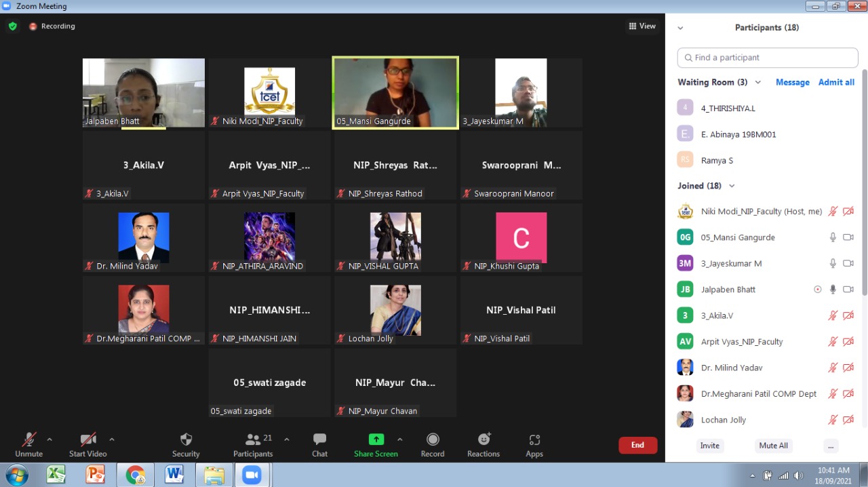Open PowerPoint from the taskbar
This screenshot has height=487, width=868.
click(x=96, y=475)
